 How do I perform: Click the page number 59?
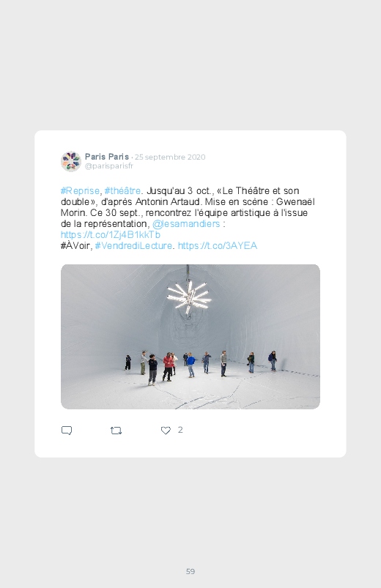coord(190,571)
